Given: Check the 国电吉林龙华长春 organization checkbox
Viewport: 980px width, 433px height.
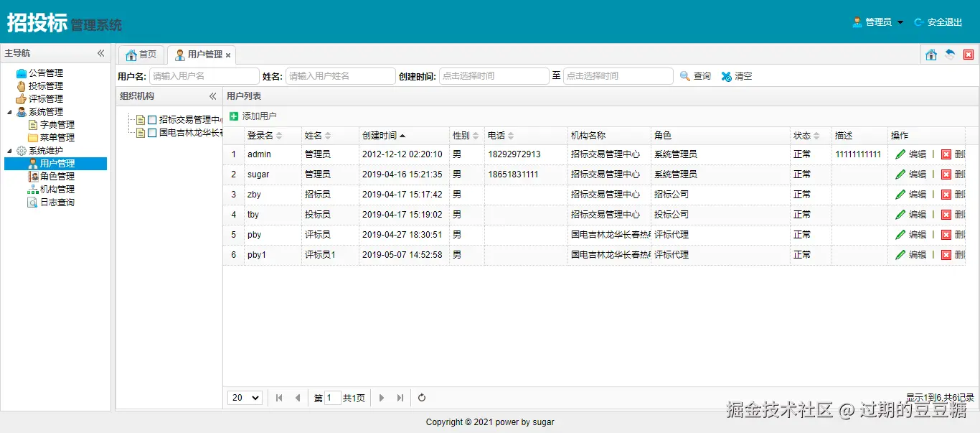Looking at the screenshot, I should point(152,133).
